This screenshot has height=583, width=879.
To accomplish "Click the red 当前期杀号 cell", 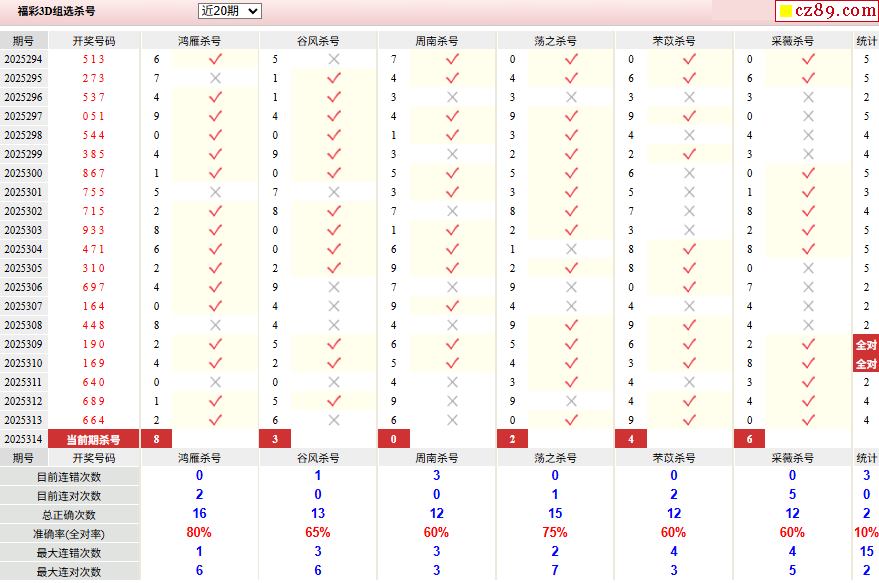I will [93, 439].
